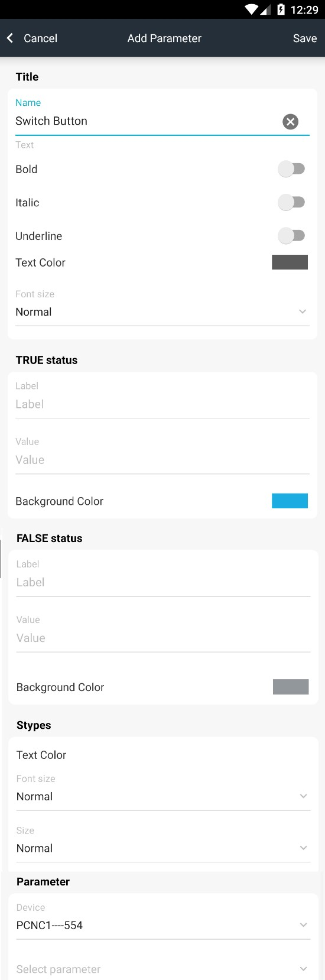This screenshot has height=980, width=325.
Task: Enable the Italic switch
Action: pos(291,202)
